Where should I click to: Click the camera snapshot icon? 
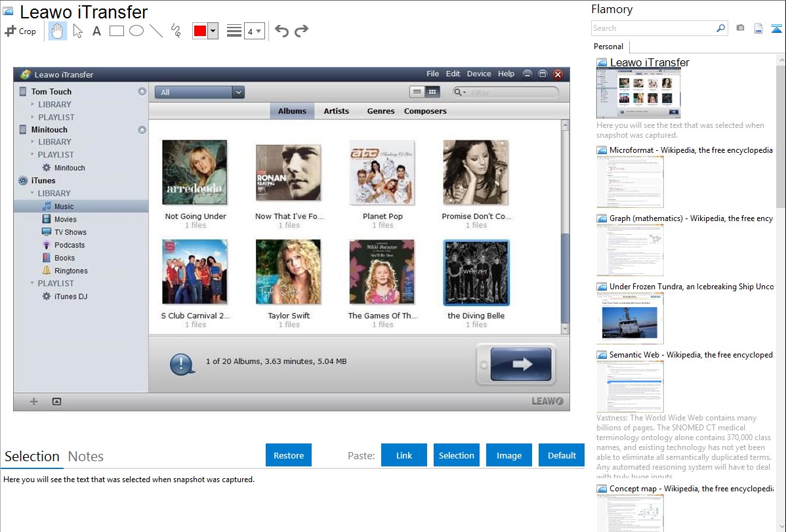tap(740, 28)
